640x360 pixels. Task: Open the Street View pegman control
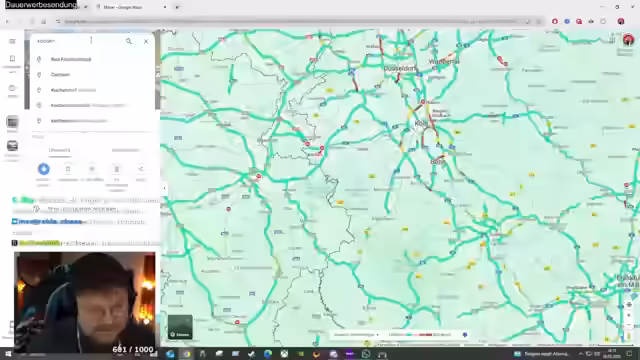pos(629,336)
